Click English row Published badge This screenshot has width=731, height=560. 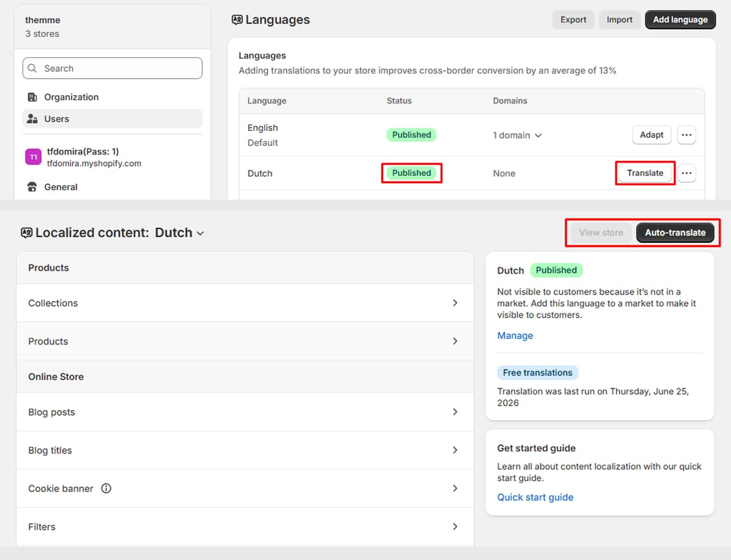(x=411, y=135)
